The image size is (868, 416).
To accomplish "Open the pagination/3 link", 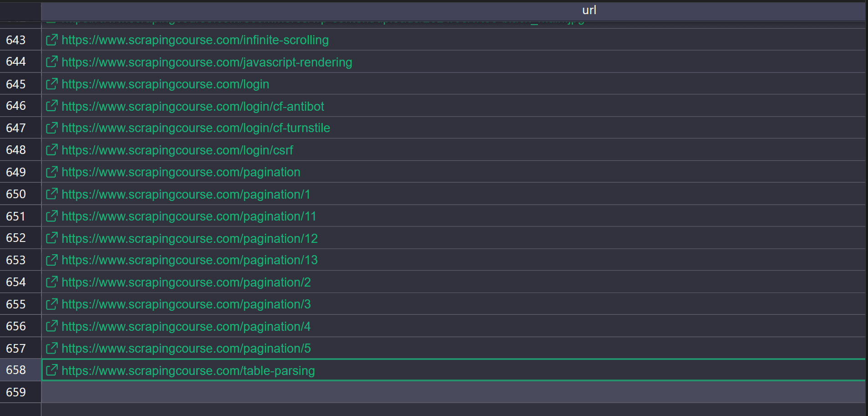I will click(x=186, y=304).
